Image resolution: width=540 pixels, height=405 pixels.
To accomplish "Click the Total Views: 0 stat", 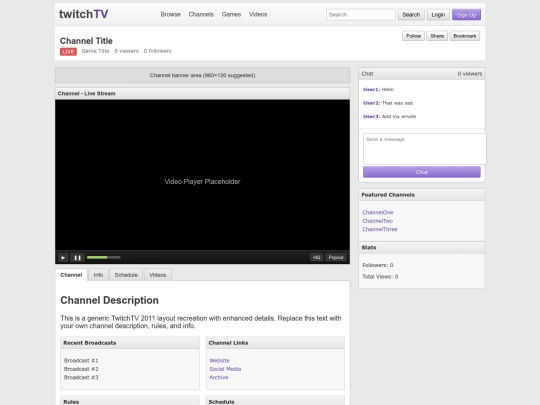I will tap(380, 277).
